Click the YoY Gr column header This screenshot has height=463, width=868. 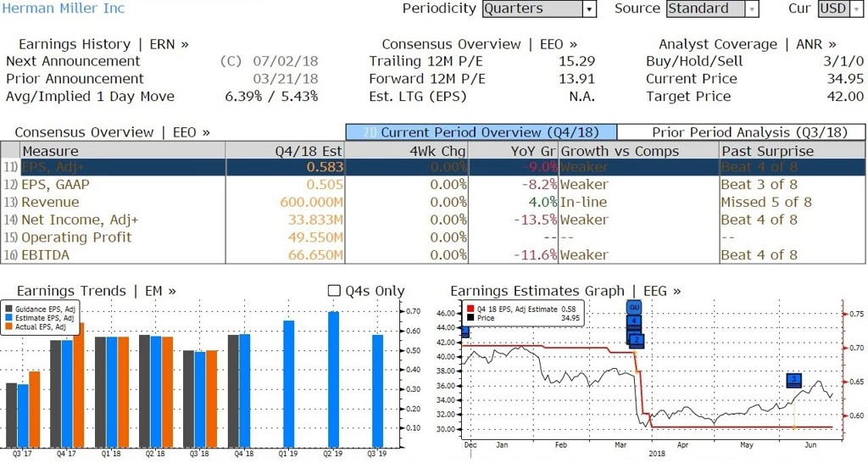coord(513,151)
